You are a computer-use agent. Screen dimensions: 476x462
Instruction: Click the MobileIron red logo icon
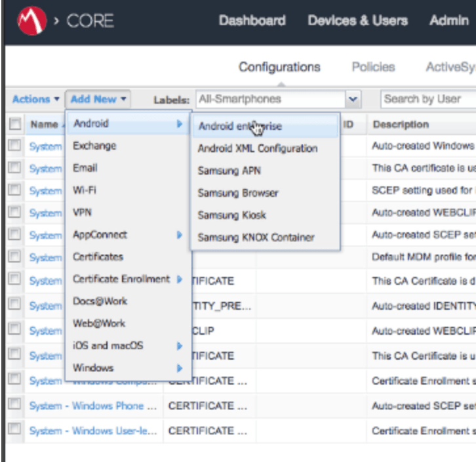32,20
